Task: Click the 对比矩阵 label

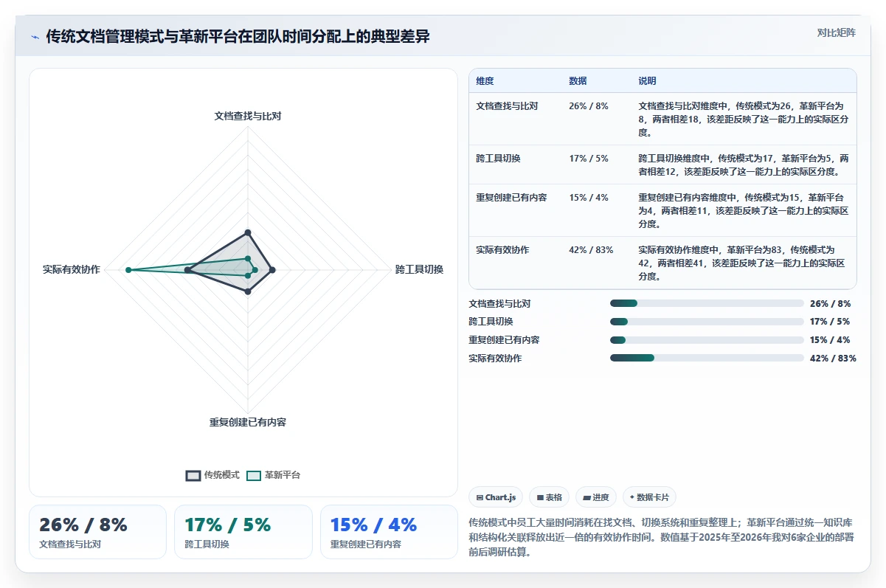Action: 837,32
